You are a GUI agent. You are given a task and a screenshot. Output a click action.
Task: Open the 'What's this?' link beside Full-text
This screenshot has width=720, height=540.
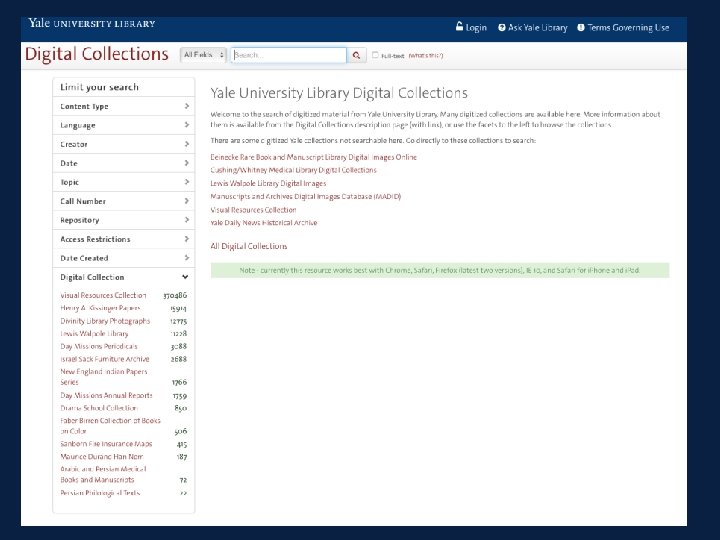(x=426, y=56)
